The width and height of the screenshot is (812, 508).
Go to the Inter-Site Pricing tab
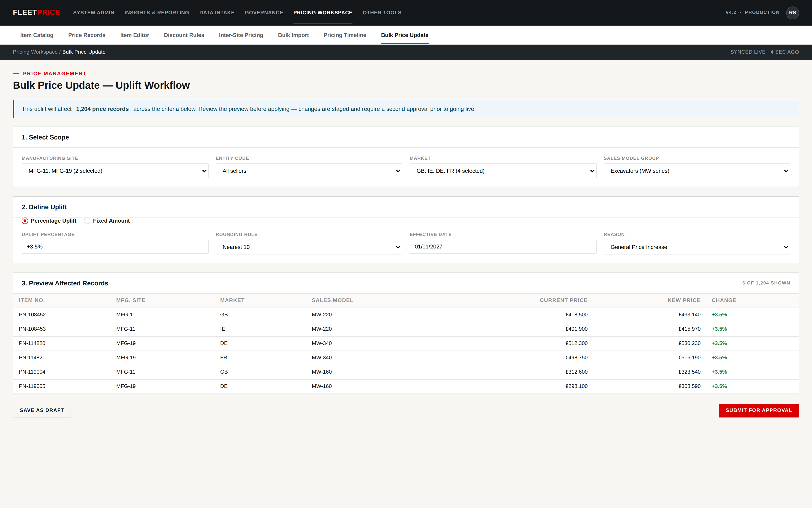tap(241, 35)
